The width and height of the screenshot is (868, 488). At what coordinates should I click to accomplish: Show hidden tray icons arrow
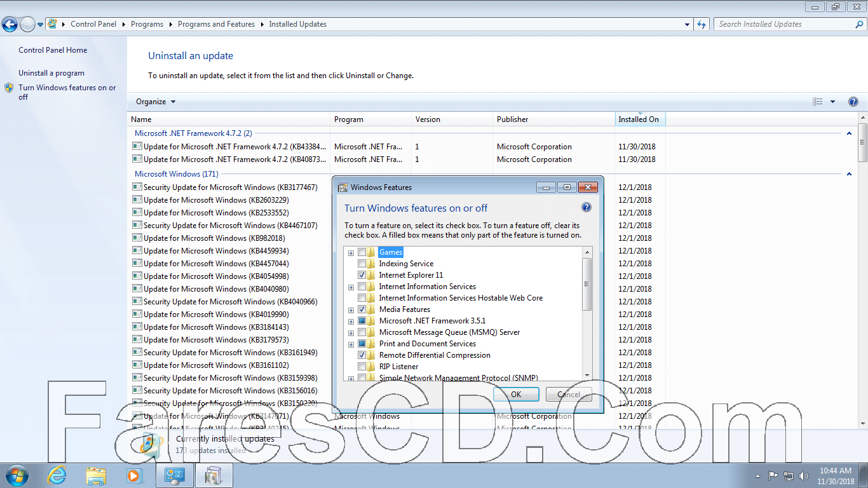pyautogui.click(x=757, y=475)
